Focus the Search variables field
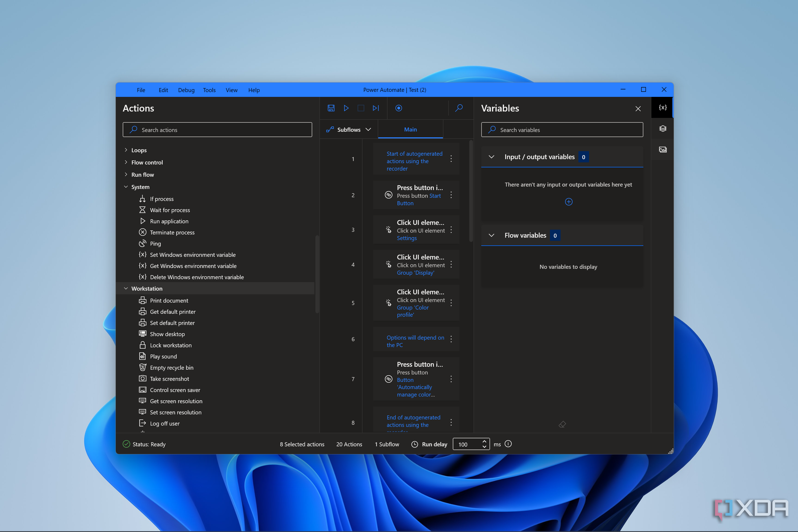The height and width of the screenshot is (532, 798). click(562, 130)
